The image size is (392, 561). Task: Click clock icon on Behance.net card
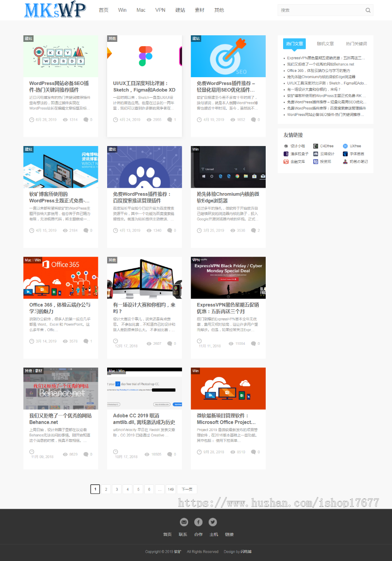click(x=32, y=452)
